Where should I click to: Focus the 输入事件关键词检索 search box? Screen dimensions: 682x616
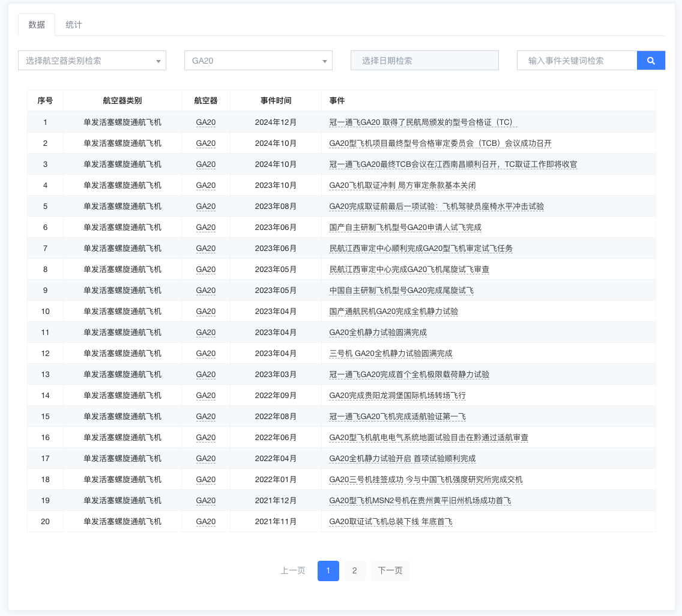[x=577, y=61]
